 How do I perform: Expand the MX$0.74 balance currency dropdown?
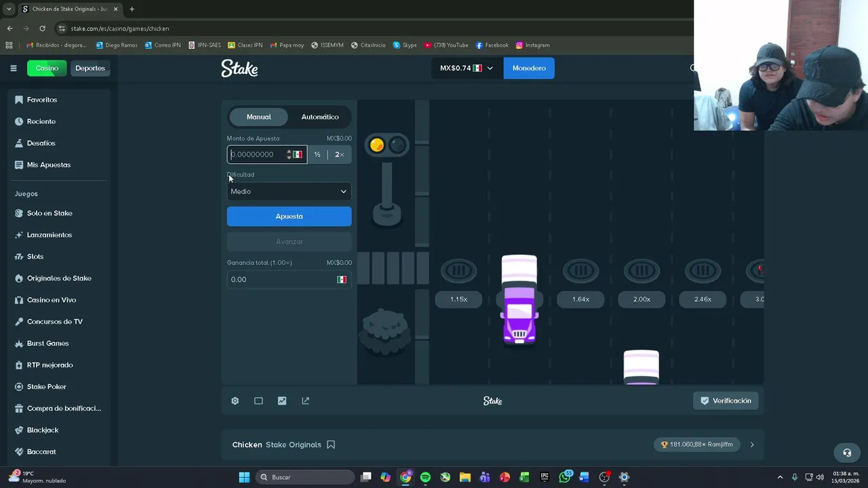tap(467, 68)
